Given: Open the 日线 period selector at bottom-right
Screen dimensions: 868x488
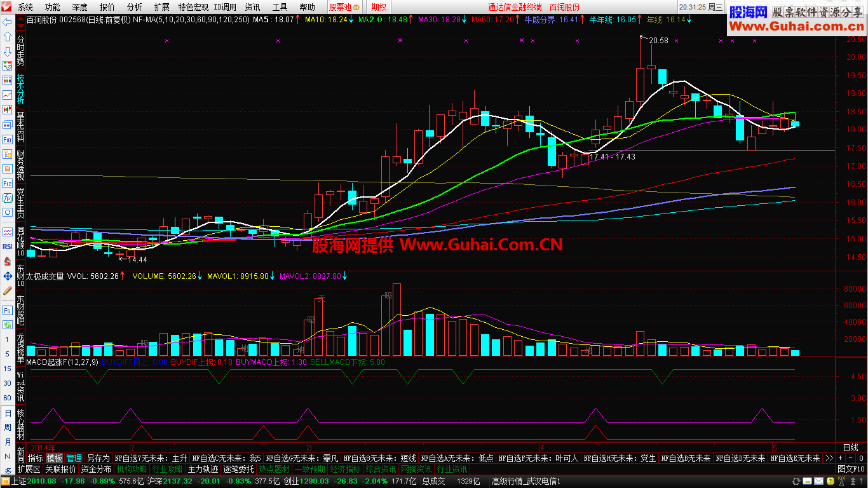Looking at the screenshot, I should tap(850, 447).
